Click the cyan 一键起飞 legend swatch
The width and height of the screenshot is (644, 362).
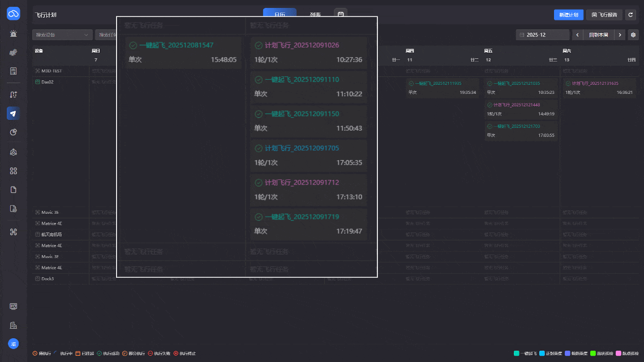516,354
